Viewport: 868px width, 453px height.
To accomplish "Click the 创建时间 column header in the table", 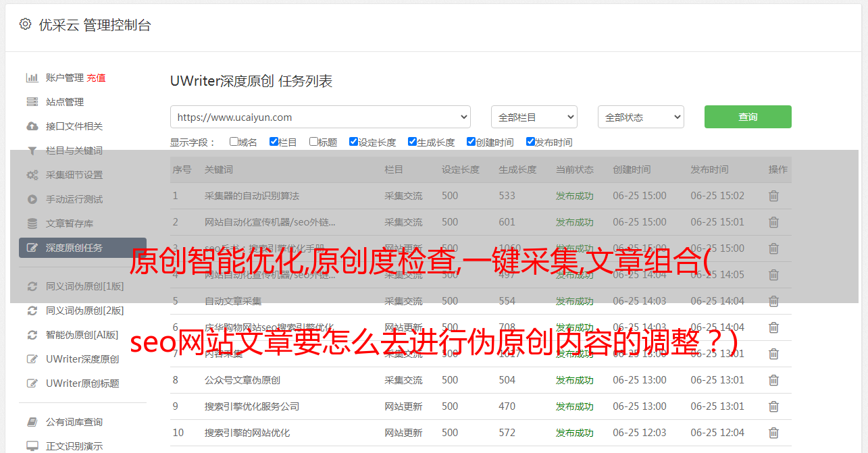I will pyautogui.click(x=632, y=169).
